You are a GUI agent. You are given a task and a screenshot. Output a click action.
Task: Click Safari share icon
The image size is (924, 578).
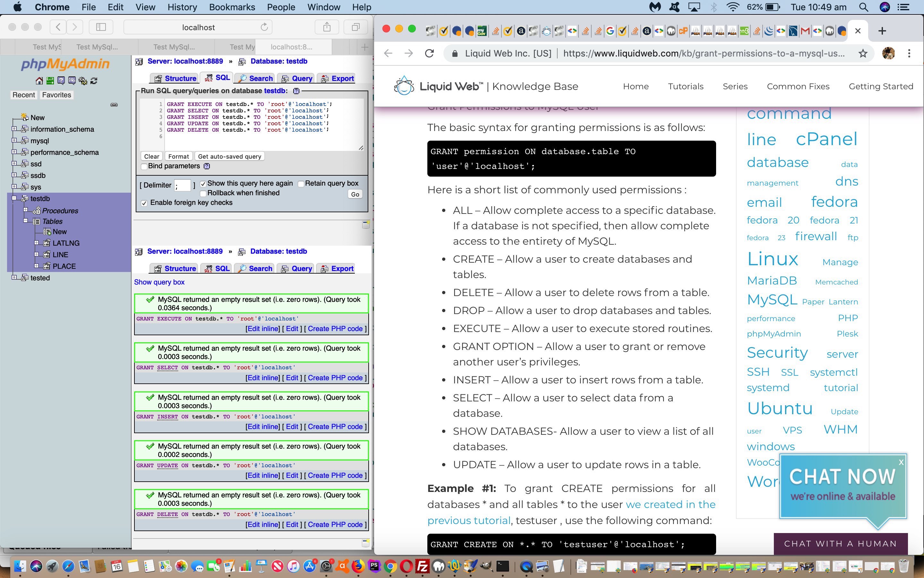tap(327, 27)
